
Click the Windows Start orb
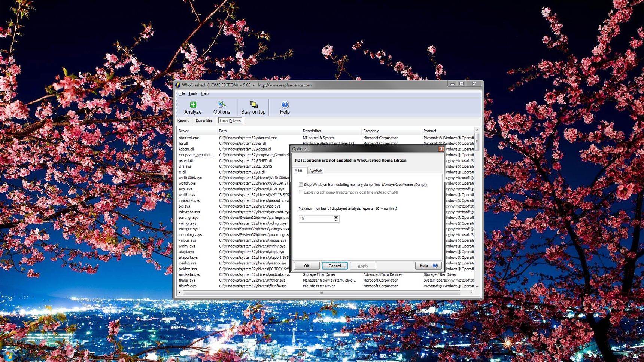point(8,355)
